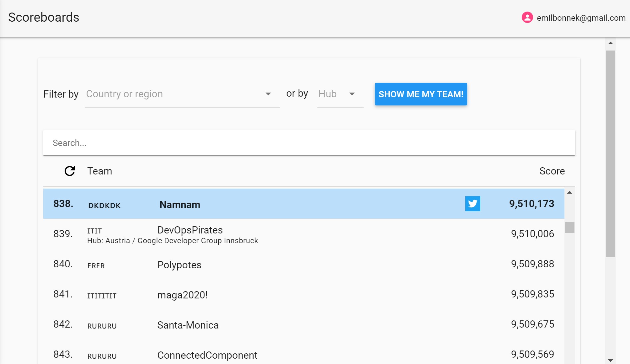Click scoreboard list scroll up arrow

(569, 193)
